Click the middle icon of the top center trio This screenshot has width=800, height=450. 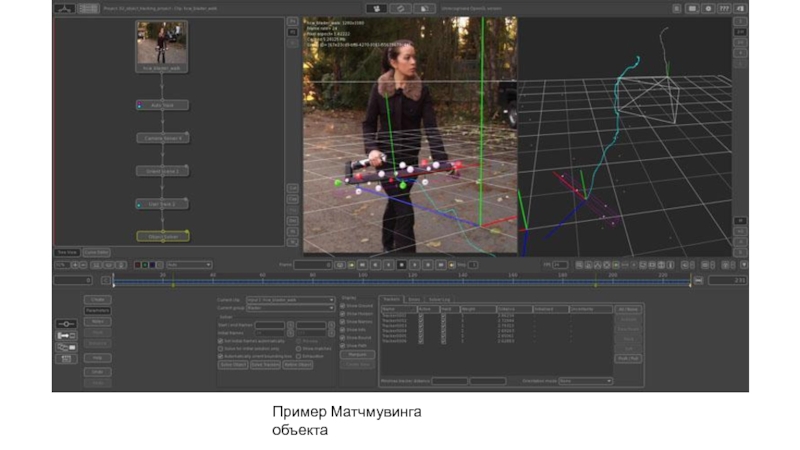[401, 9]
